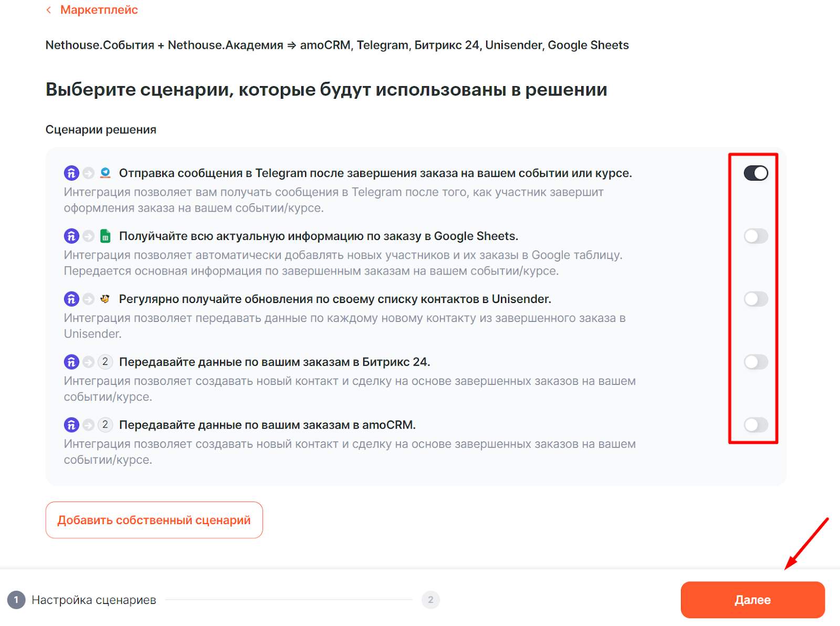Click Nethouse icon in Telegram scenario row
This screenshot has width=840, height=626.
click(x=71, y=173)
